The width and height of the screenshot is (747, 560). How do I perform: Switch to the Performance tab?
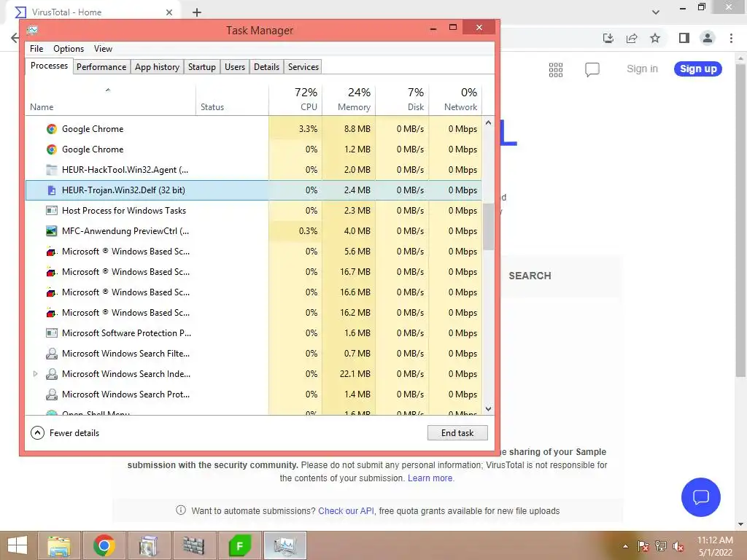coord(101,67)
